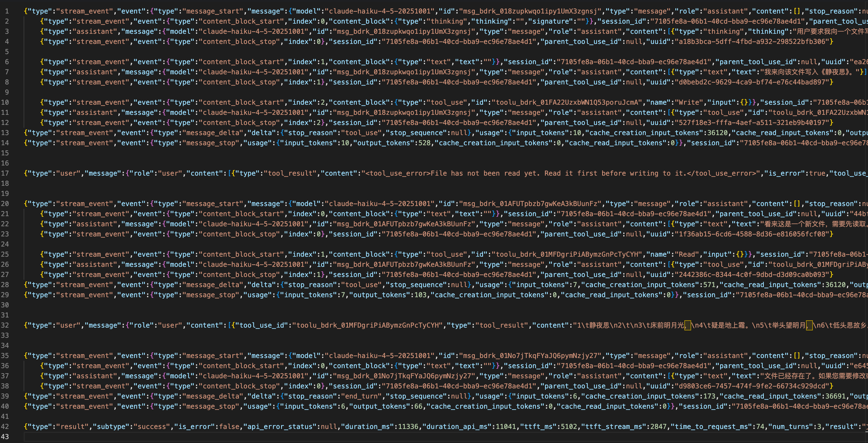Click line number 17 in the gutter
868x443 pixels.
coord(5,173)
